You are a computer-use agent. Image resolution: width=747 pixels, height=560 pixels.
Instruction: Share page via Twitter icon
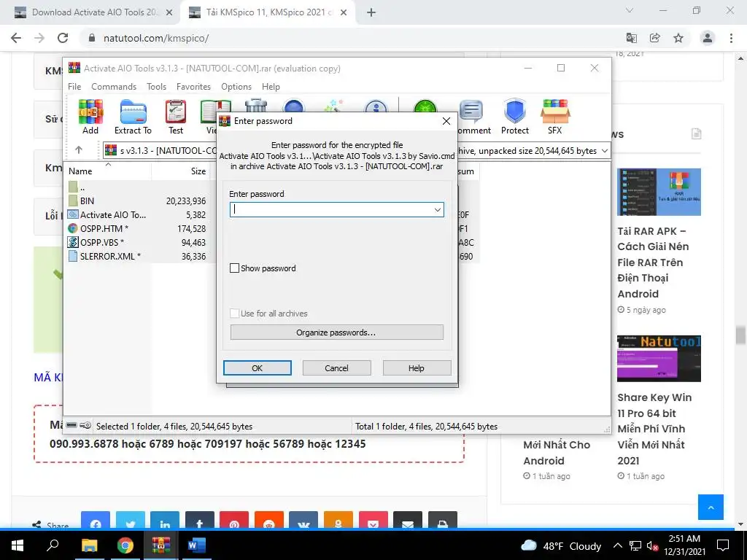click(130, 521)
